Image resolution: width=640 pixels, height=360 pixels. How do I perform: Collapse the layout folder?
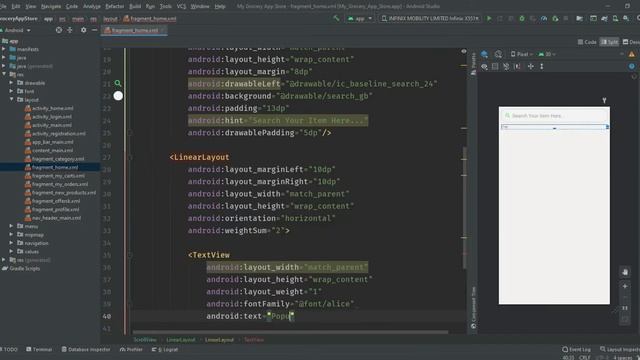[x=11, y=100]
